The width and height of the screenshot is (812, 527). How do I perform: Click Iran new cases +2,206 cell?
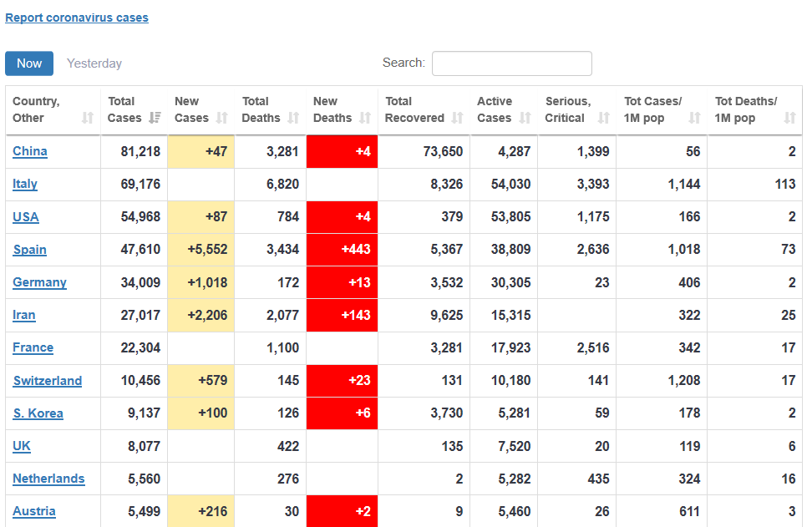click(x=201, y=315)
